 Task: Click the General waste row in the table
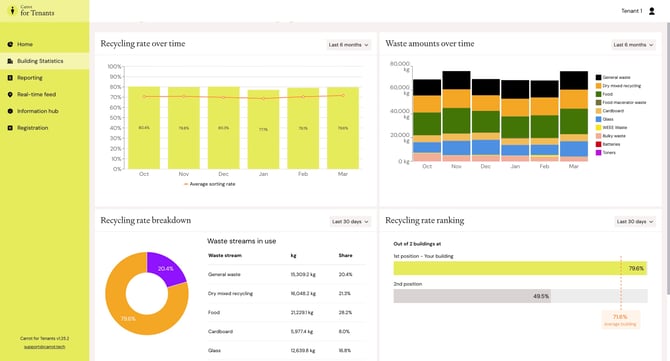pos(286,274)
